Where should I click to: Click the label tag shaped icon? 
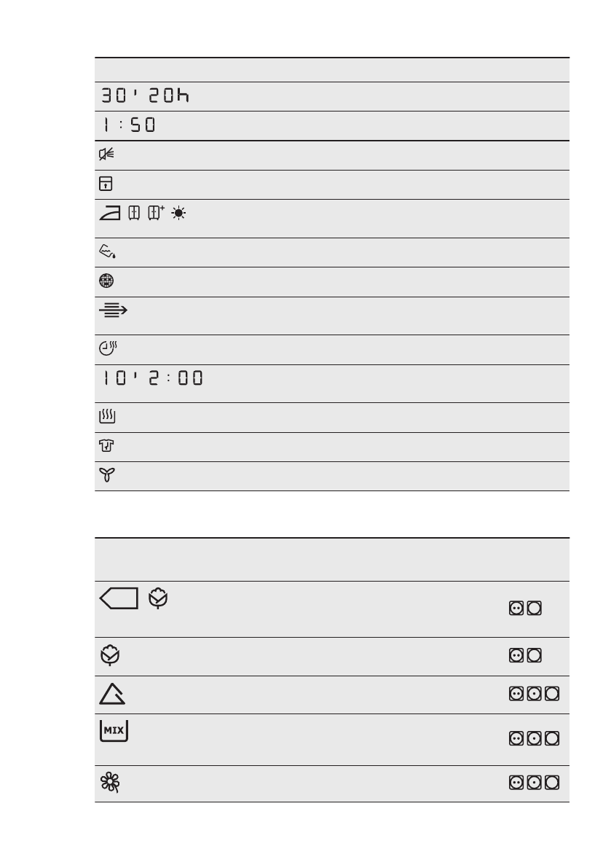pyautogui.click(x=117, y=599)
